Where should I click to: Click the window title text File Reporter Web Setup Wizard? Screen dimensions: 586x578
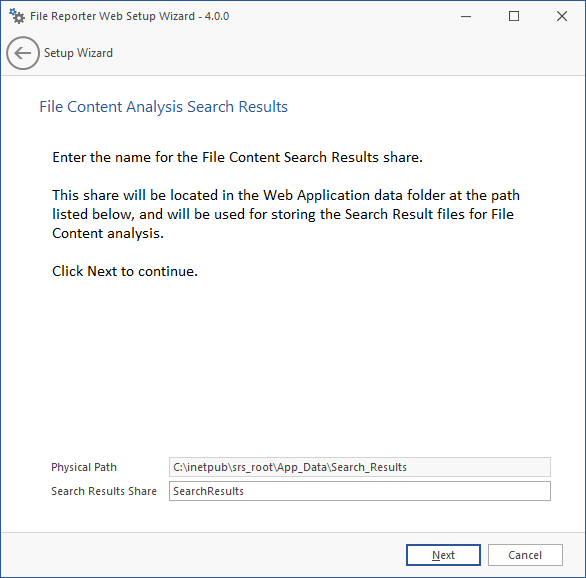coord(112,16)
